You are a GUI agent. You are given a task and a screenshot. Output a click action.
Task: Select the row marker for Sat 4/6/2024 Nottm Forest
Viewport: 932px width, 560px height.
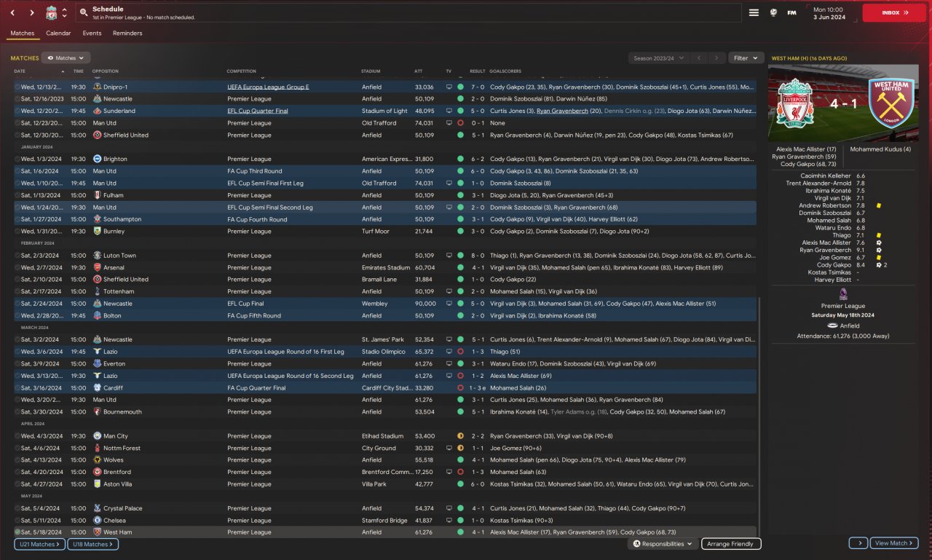(x=17, y=448)
